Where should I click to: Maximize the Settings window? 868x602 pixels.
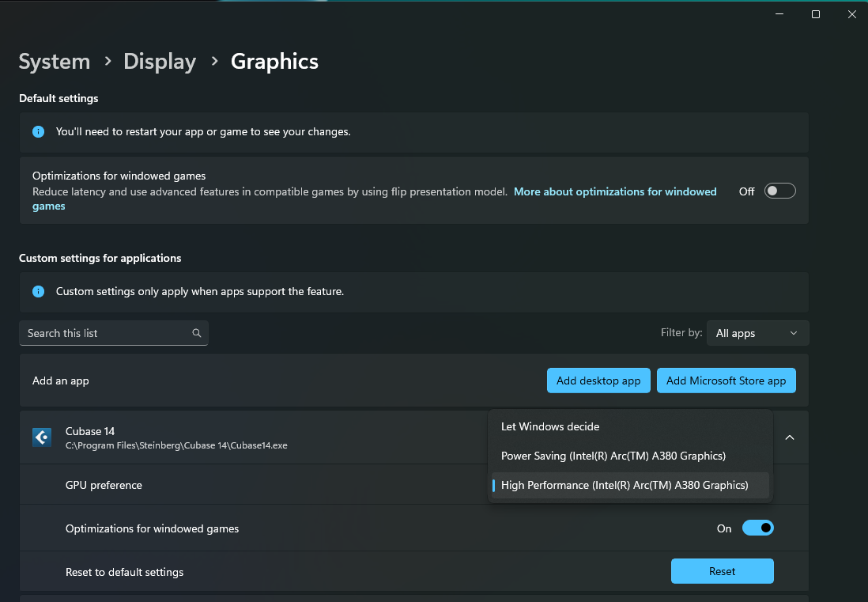(x=815, y=14)
